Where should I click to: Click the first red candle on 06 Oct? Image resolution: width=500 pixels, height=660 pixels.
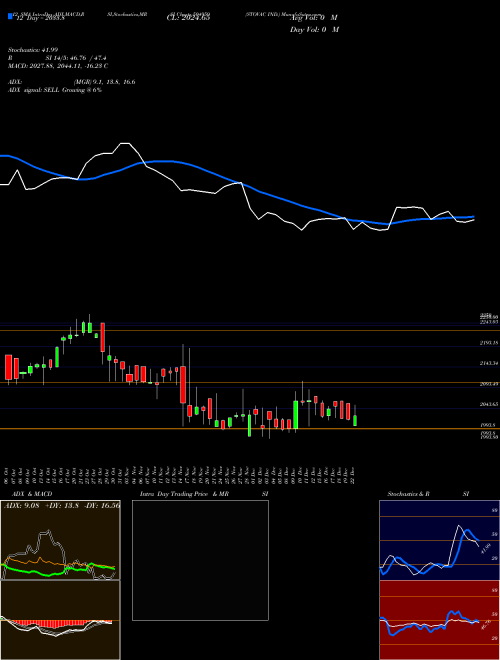[8, 367]
